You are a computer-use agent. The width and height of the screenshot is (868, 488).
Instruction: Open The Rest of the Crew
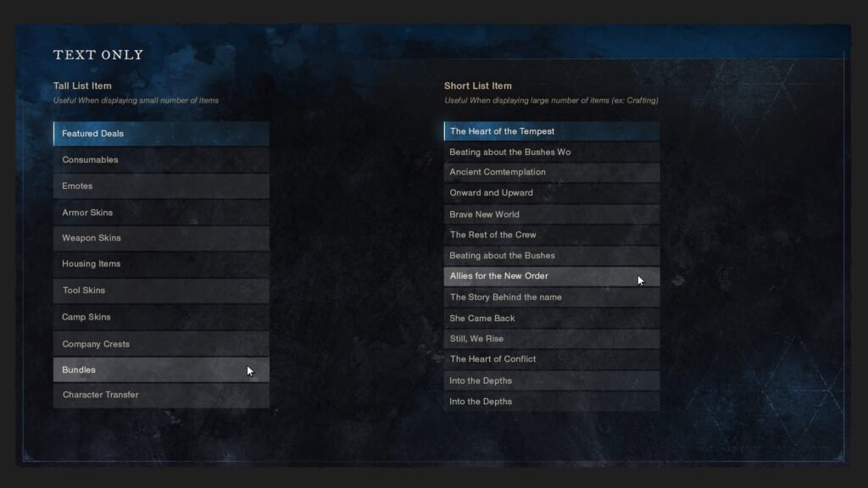[x=552, y=235]
